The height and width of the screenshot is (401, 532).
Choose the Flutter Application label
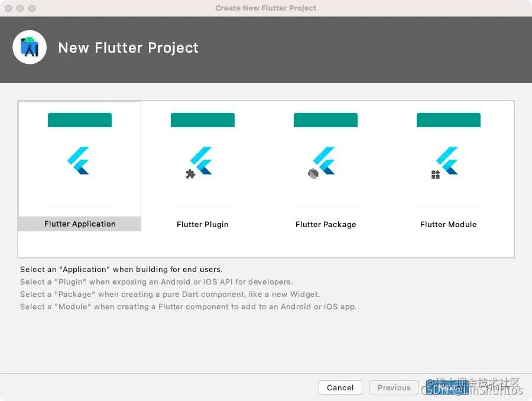(80, 224)
